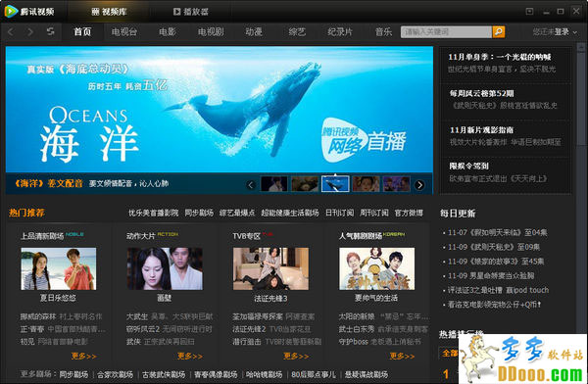
Task: Open 悬疑谍战剧场 in bottom links
Action: (x=367, y=374)
